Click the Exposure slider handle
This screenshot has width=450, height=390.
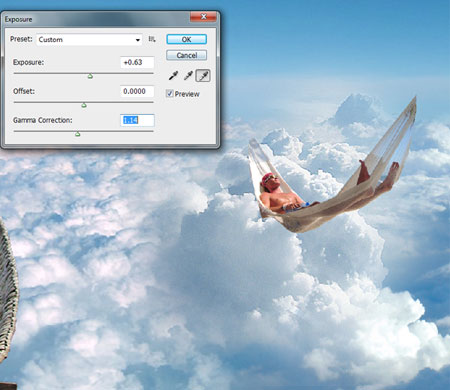pos(90,76)
